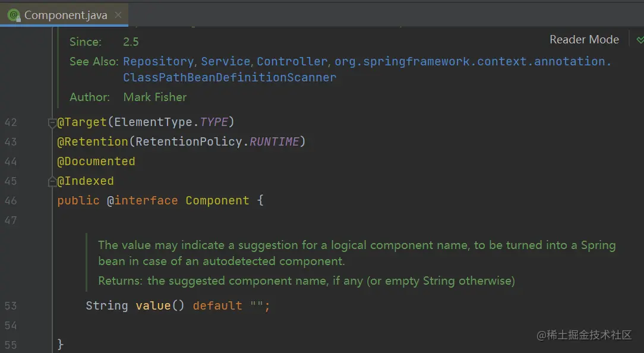This screenshot has width=644, height=353.
Task: Click the annotation file icon on Component.java tab
Action: click(14, 15)
